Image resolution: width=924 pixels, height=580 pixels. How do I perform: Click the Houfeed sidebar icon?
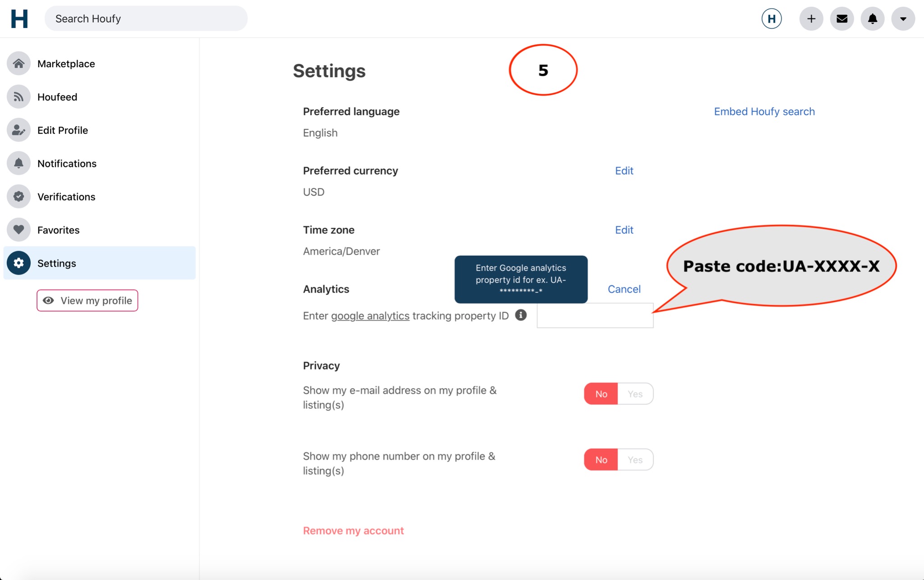point(18,96)
